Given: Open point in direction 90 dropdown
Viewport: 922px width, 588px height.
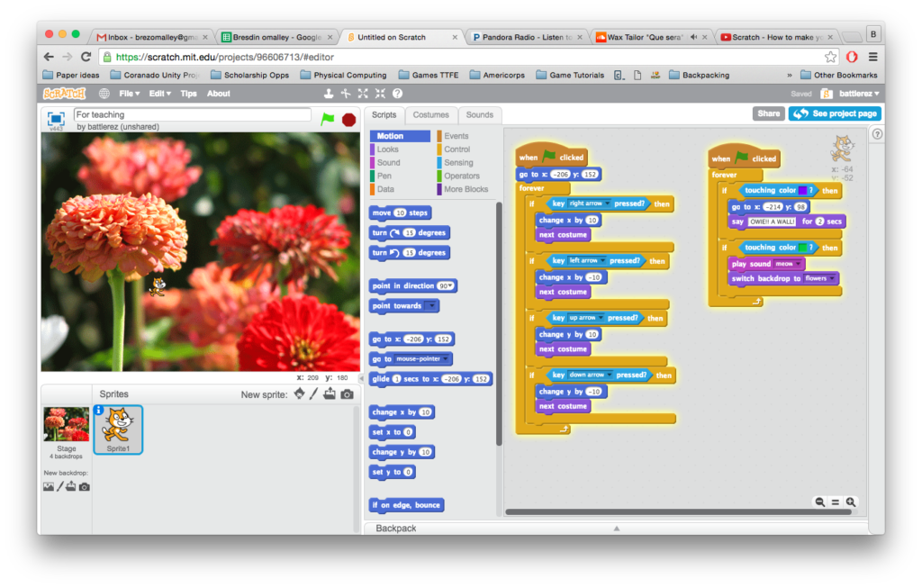Looking at the screenshot, I should (446, 285).
